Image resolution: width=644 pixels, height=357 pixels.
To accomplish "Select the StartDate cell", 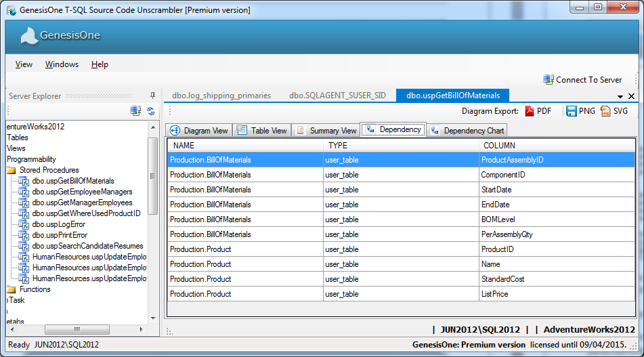I will 557,190.
